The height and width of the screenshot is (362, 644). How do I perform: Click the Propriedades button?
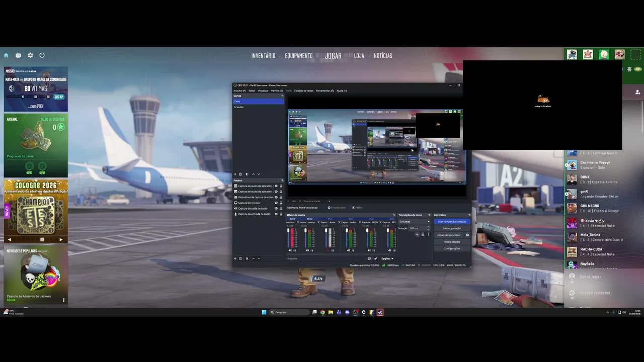click(x=337, y=208)
